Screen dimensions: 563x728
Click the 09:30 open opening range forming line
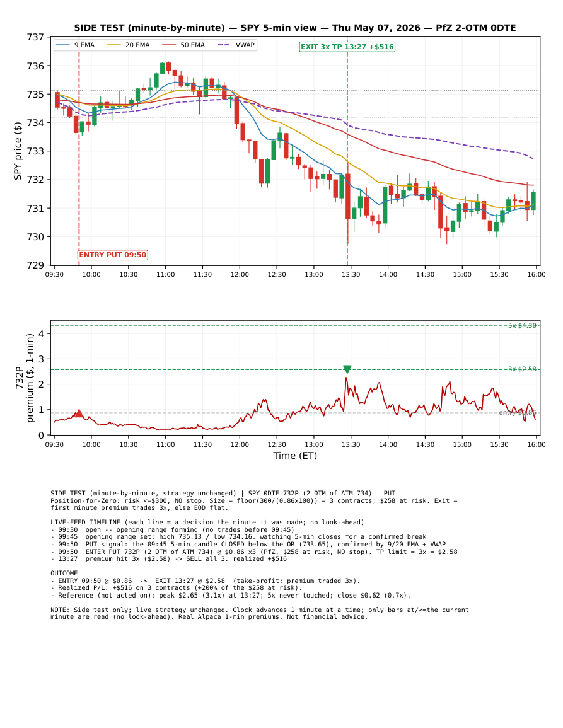(172, 529)
